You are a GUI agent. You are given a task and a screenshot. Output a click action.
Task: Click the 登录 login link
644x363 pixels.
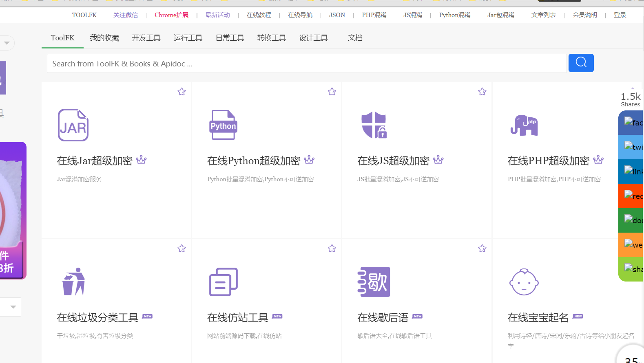(x=620, y=15)
